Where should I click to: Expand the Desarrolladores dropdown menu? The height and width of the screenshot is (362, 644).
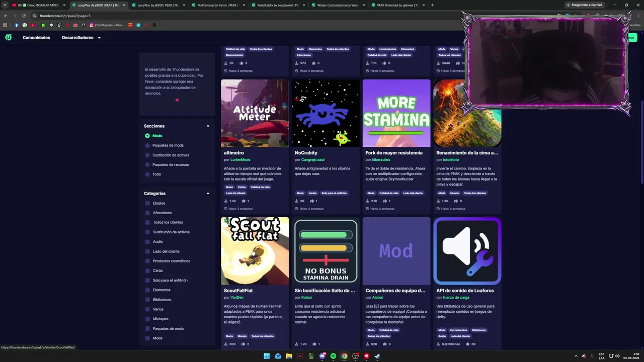[x=81, y=38]
